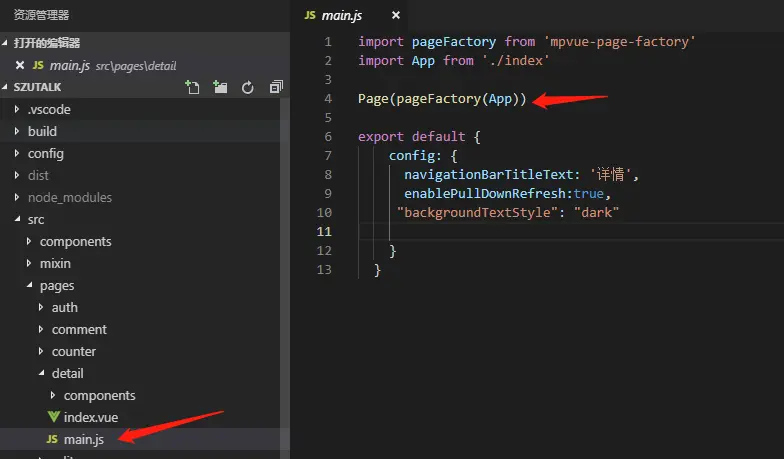
Task: Click 'mpvue-page-factory' string on line 1
Action: pyautogui.click(x=619, y=42)
